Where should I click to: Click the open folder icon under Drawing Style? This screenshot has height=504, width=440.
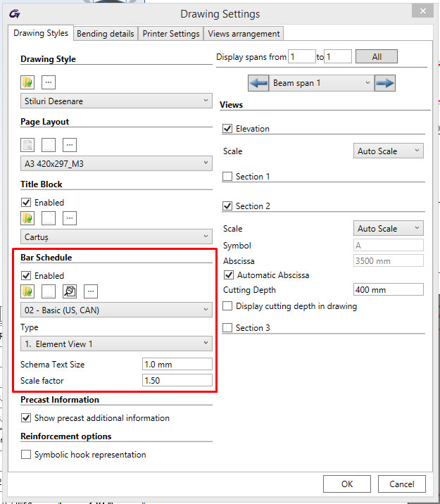point(27,82)
